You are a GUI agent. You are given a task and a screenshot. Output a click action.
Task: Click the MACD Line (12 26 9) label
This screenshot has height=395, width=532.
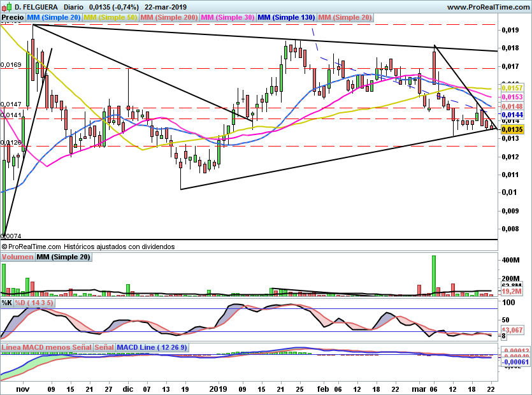[152, 348]
